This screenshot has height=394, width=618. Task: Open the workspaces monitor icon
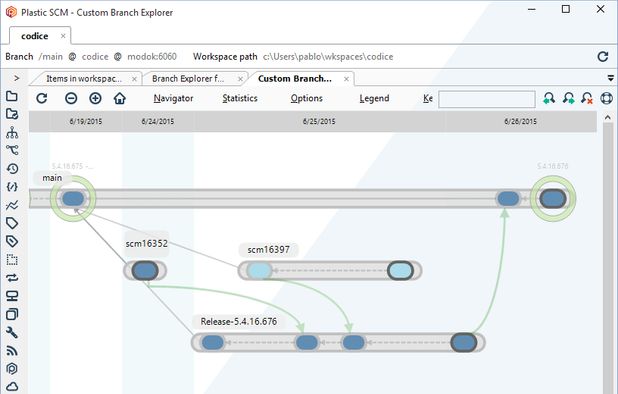pos(12,296)
